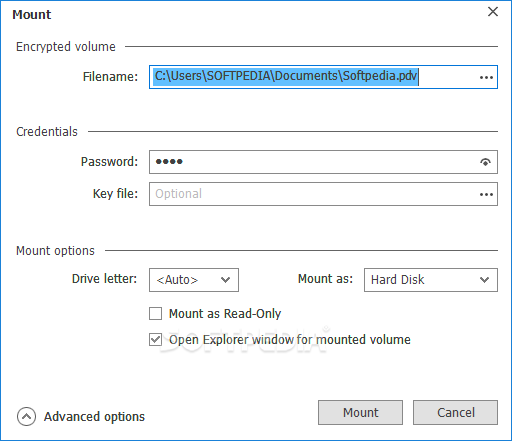
Task: Reveal password with the eye icon
Action: (x=485, y=162)
